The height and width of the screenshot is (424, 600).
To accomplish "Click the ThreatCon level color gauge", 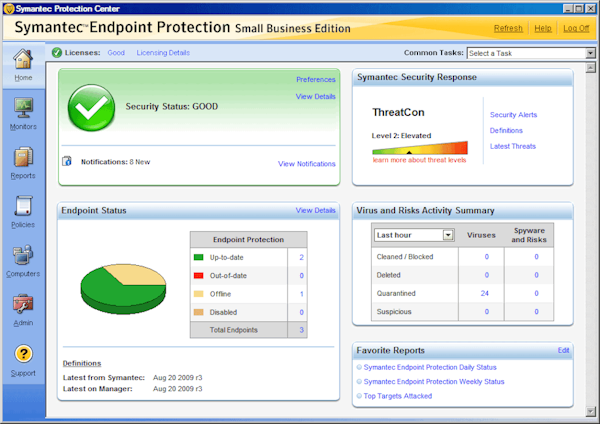I will (419, 148).
